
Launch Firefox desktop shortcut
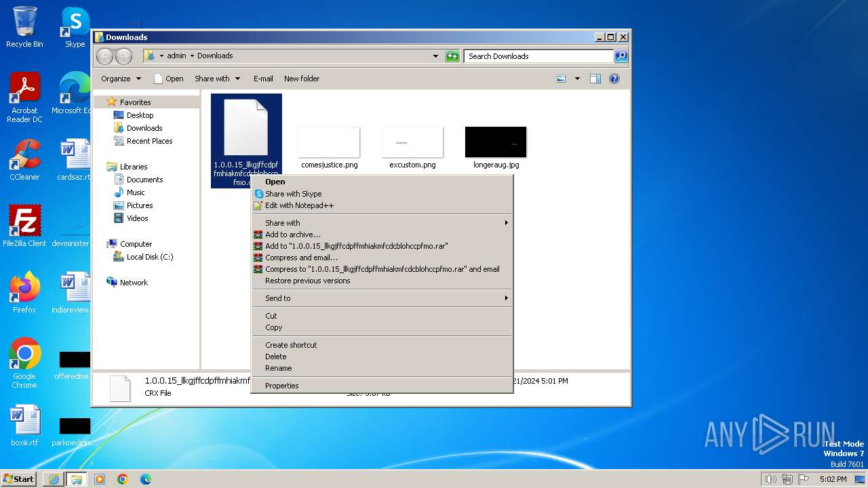pos(24,293)
